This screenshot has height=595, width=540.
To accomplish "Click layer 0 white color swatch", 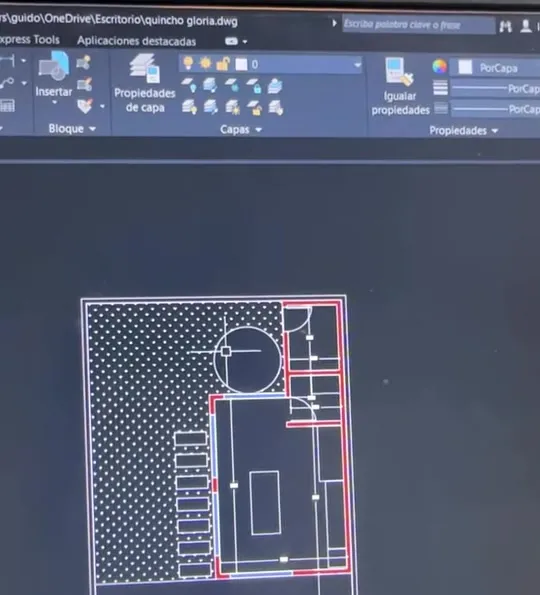I will (x=241, y=65).
